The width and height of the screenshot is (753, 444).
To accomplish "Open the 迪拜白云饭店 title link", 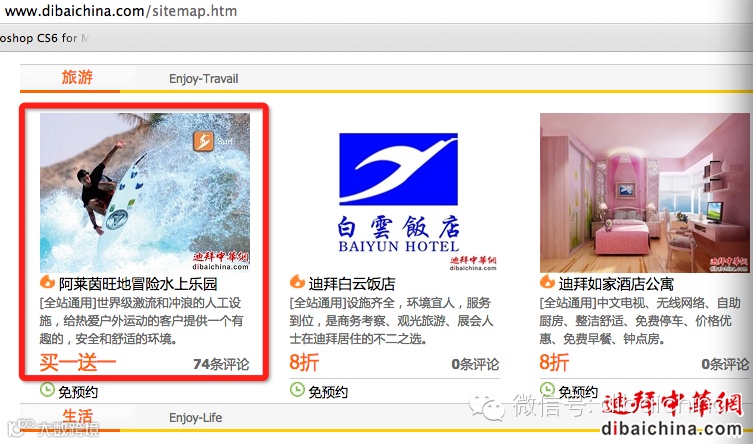I will tap(352, 284).
